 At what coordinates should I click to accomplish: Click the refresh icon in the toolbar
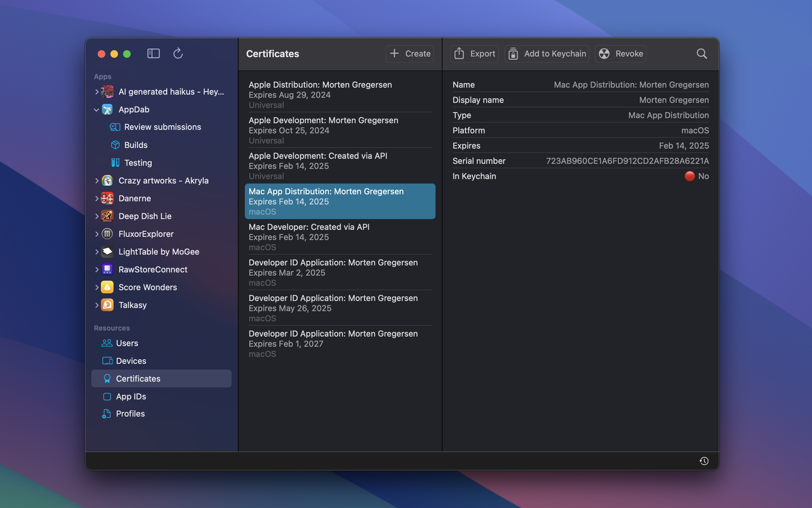pos(178,53)
